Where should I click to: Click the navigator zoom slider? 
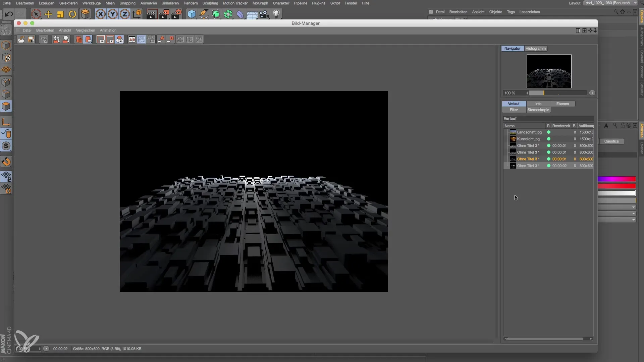[x=558, y=93]
